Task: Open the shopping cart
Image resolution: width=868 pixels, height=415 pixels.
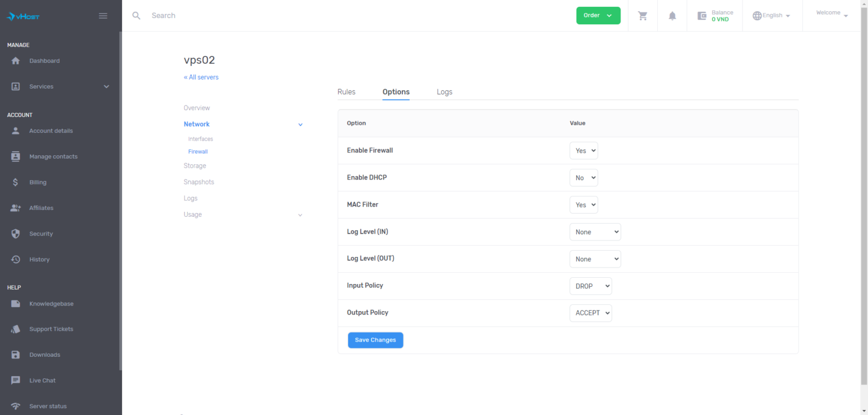Action: coord(643,16)
